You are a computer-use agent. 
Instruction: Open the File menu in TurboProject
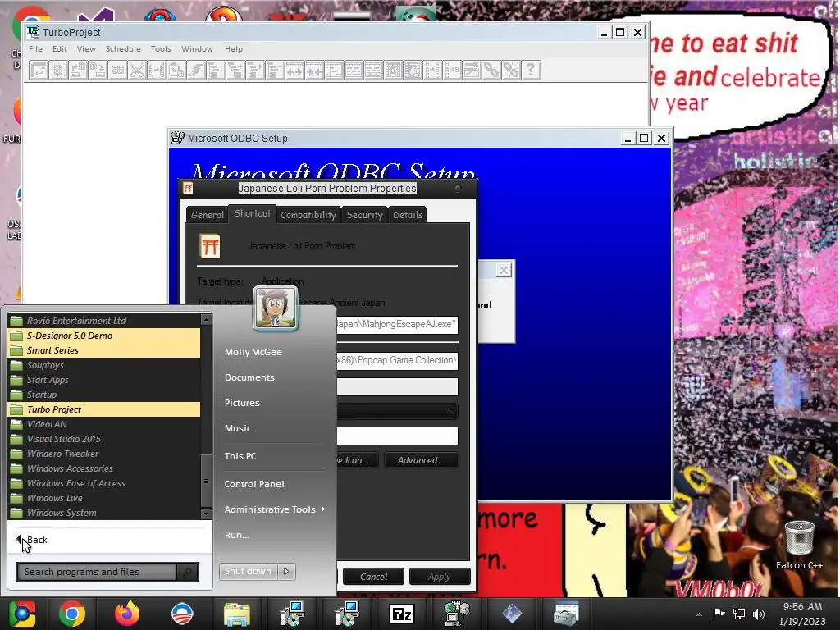(x=35, y=48)
